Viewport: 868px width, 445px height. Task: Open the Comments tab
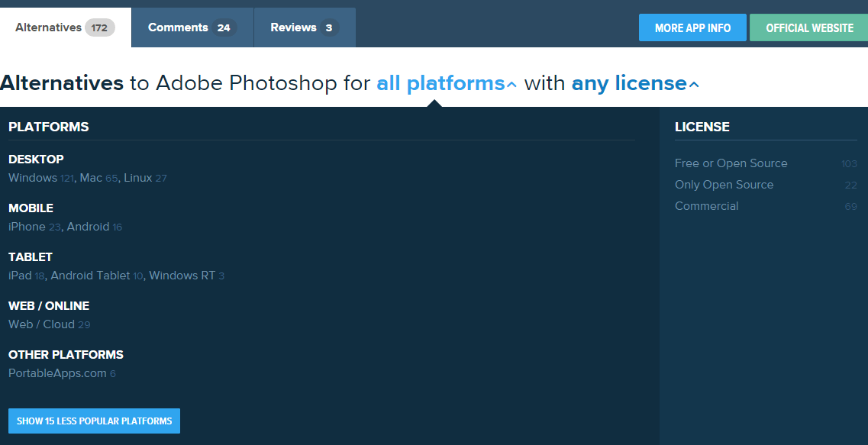pos(192,27)
